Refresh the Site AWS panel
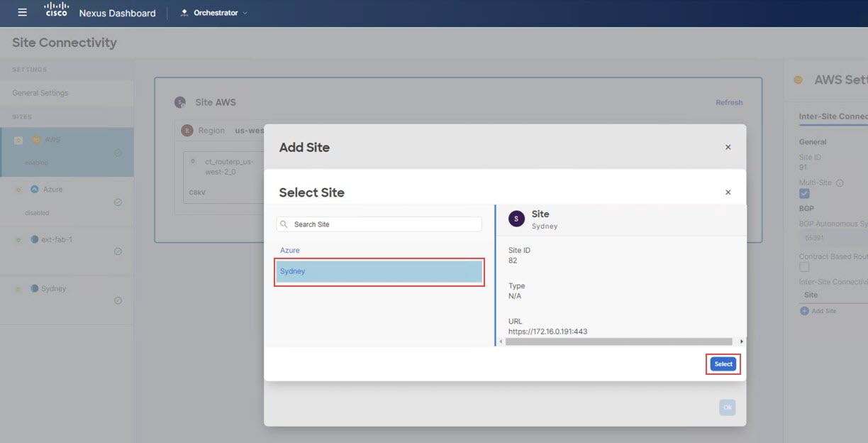Image resolution: width=868 pixels, height=443 pixels. click(x=729, y=102)
